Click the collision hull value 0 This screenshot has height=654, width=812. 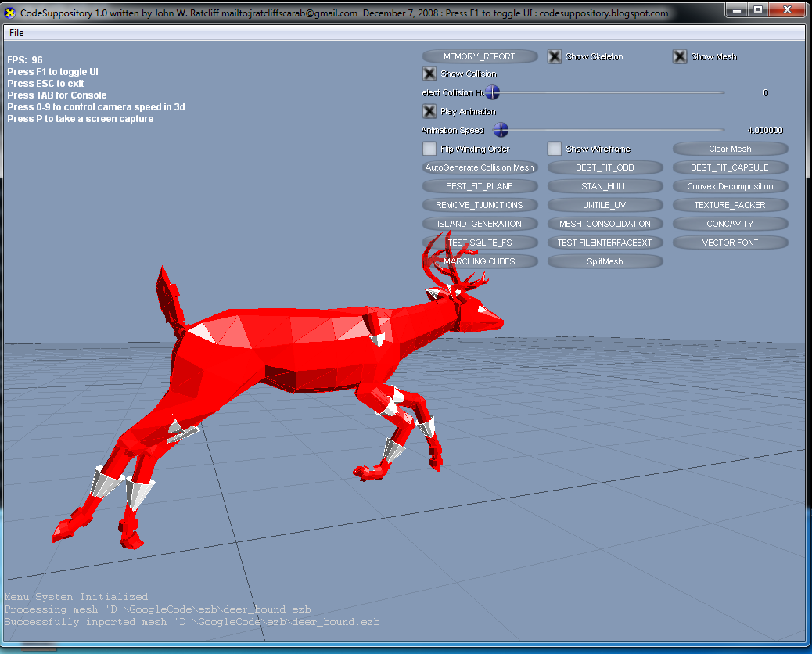click(x=765, y=92)
